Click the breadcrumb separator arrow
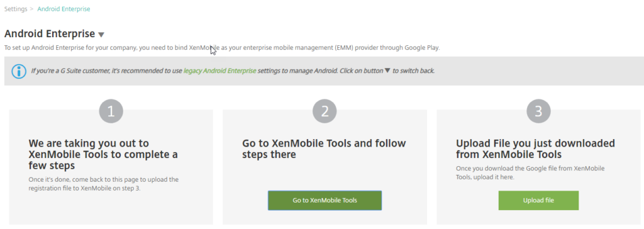This screenshot has height=229, width=644. [x=32, y=9]
